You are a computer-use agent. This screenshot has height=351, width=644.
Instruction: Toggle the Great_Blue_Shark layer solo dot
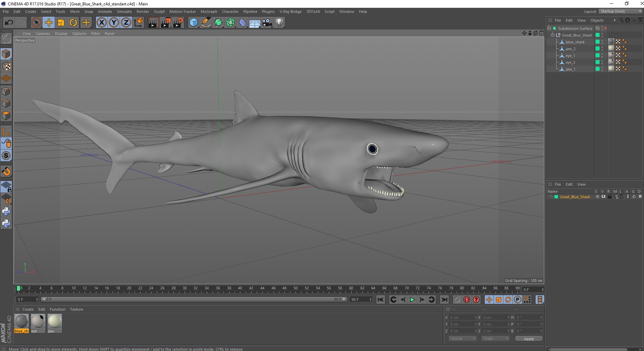597,197
